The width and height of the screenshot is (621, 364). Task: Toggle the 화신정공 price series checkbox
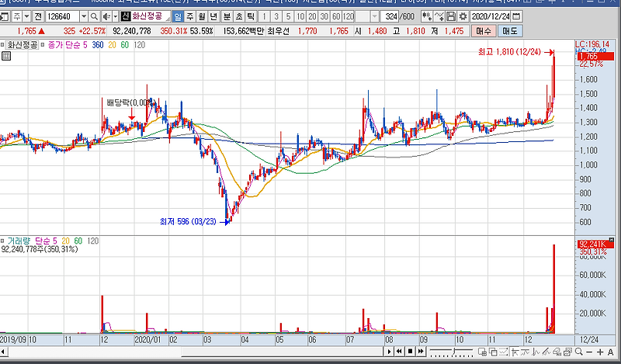pyautogui.click(x=2, y=45)
